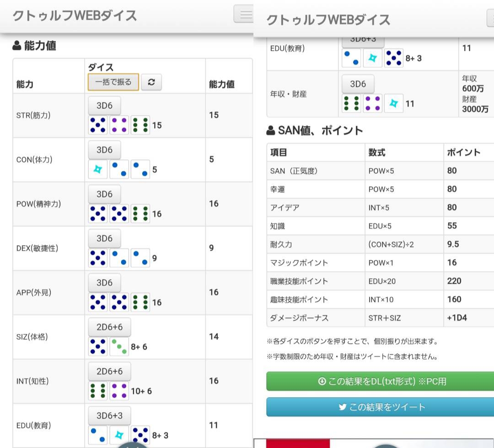
Task: Download result with green DL(txt形式) button
Action: click(380, 381)
